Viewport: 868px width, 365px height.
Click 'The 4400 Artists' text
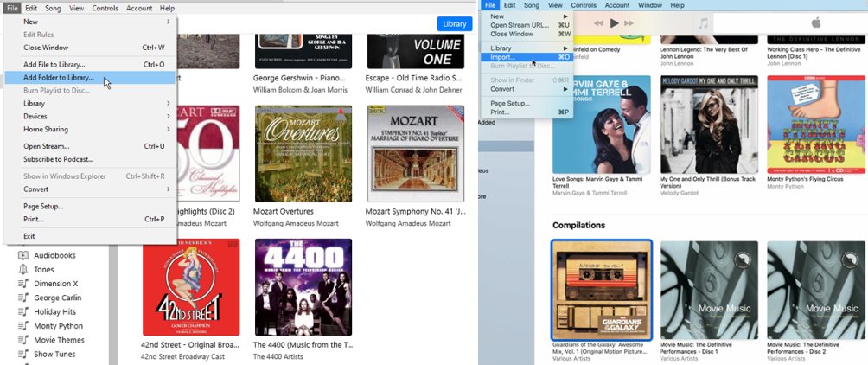click(x=279, y=356)
